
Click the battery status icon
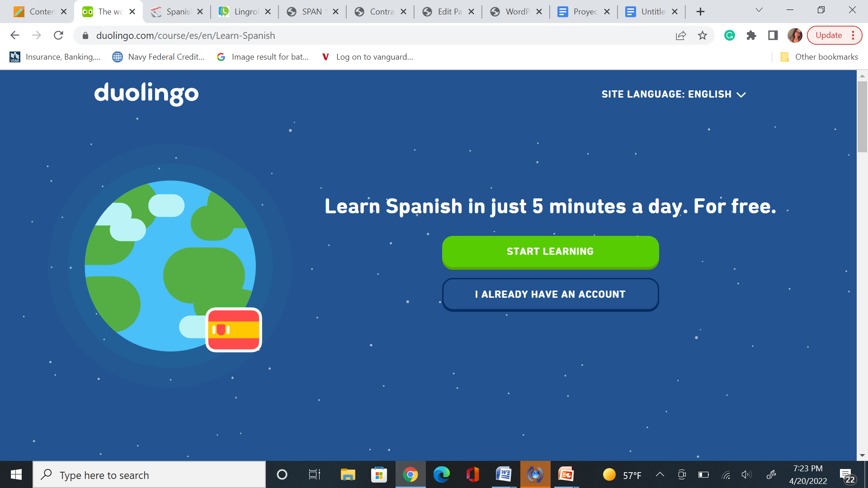pyautogui.click(x=703, y=474)
